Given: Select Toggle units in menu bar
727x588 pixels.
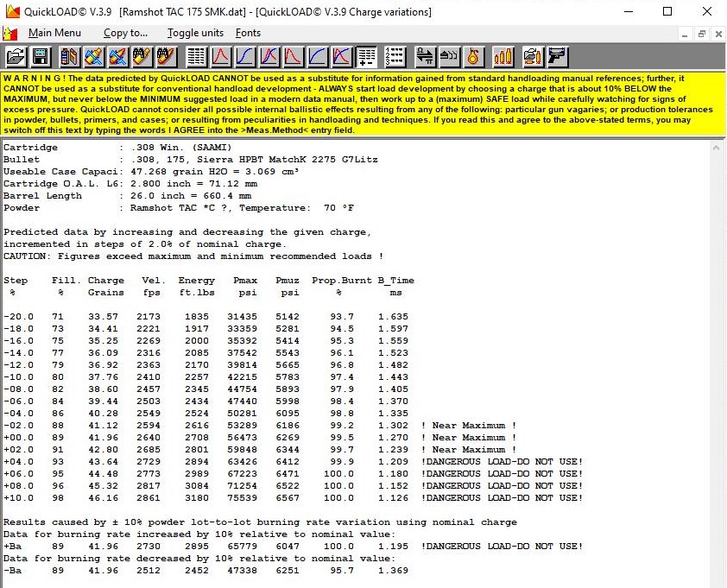Looking at the screenshot, I should click(195, 33).
